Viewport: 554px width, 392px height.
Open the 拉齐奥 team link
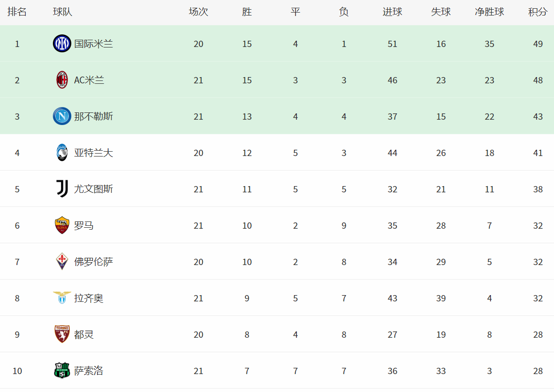[x=89, y=298]
